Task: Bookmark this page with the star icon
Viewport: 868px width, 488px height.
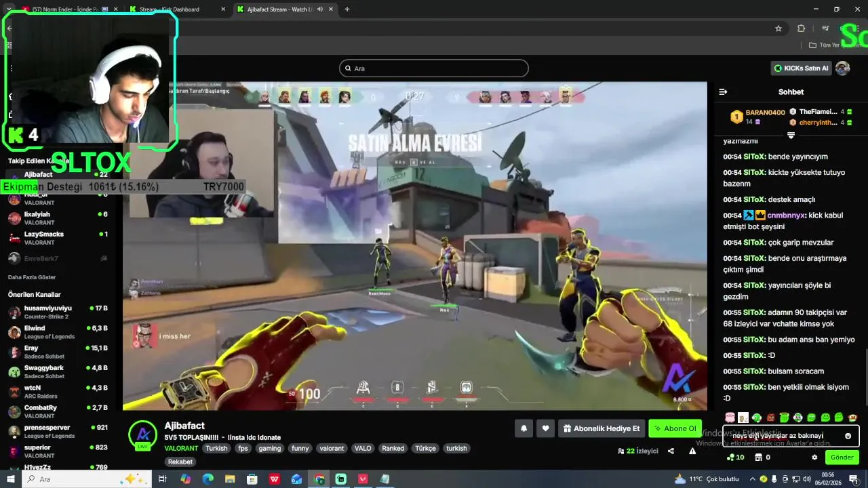Action: (778, 28)
